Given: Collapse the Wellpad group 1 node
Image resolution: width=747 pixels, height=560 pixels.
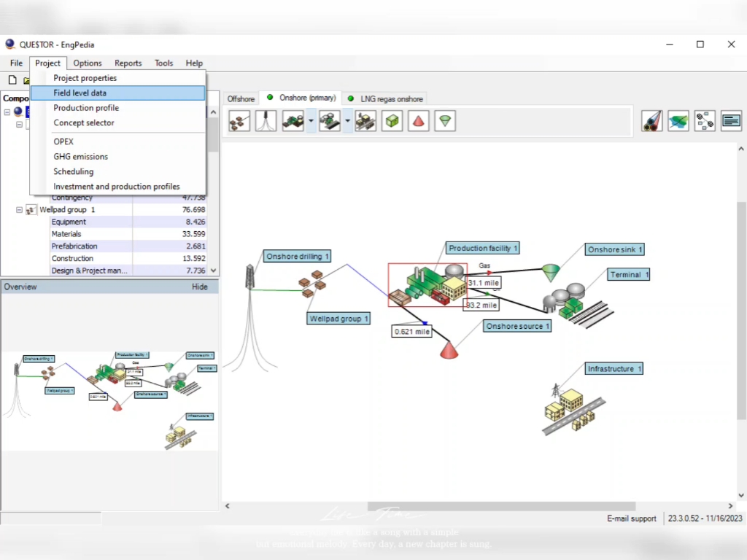Looking at the screenshot, I should coord(19,209).
